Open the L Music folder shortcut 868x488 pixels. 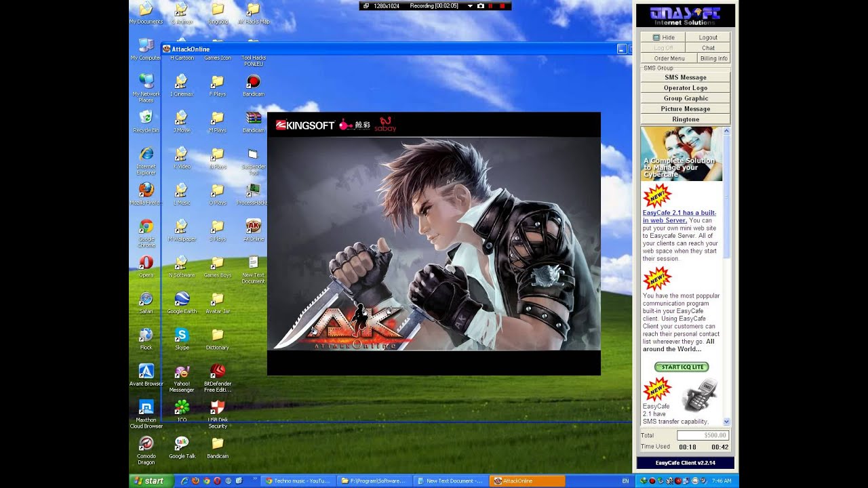click(x=181, y=194)
